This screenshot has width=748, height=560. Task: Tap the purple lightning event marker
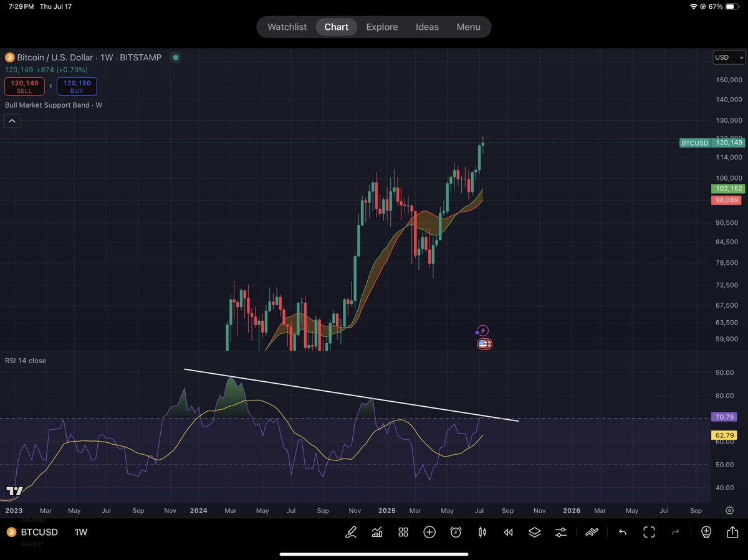point(482,331)
